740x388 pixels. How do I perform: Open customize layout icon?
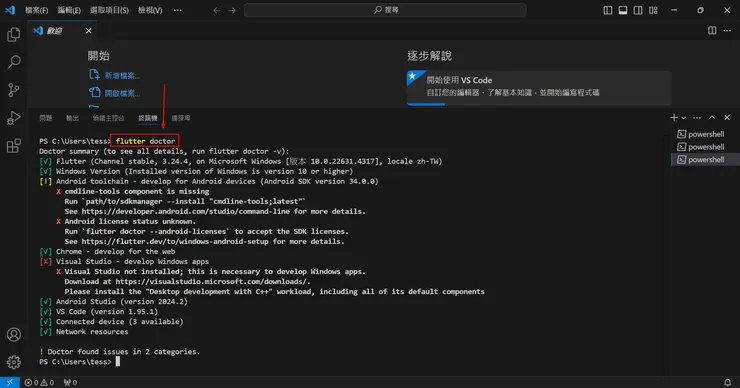coord(653,10)
